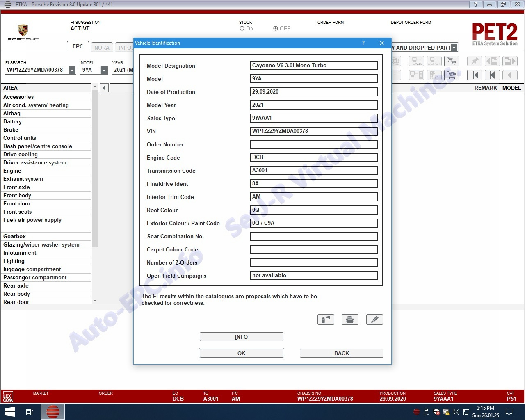Turn stock ON radio button
This screenshot has height=420, width=525.
pos(242,29)
